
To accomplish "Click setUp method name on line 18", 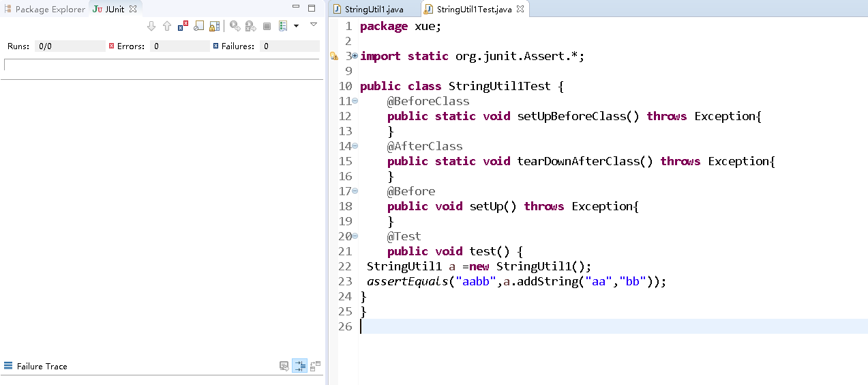I will pyautogui.click(x=486, y=206).
